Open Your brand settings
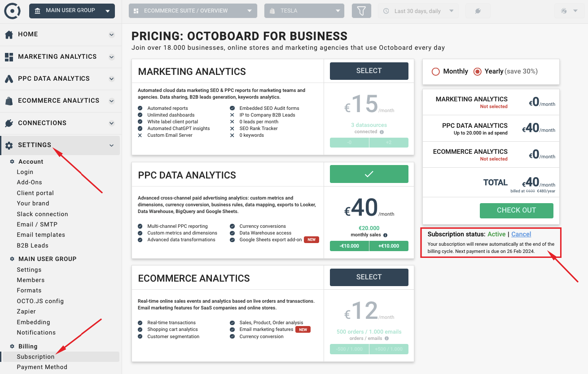 coord(33,203)
